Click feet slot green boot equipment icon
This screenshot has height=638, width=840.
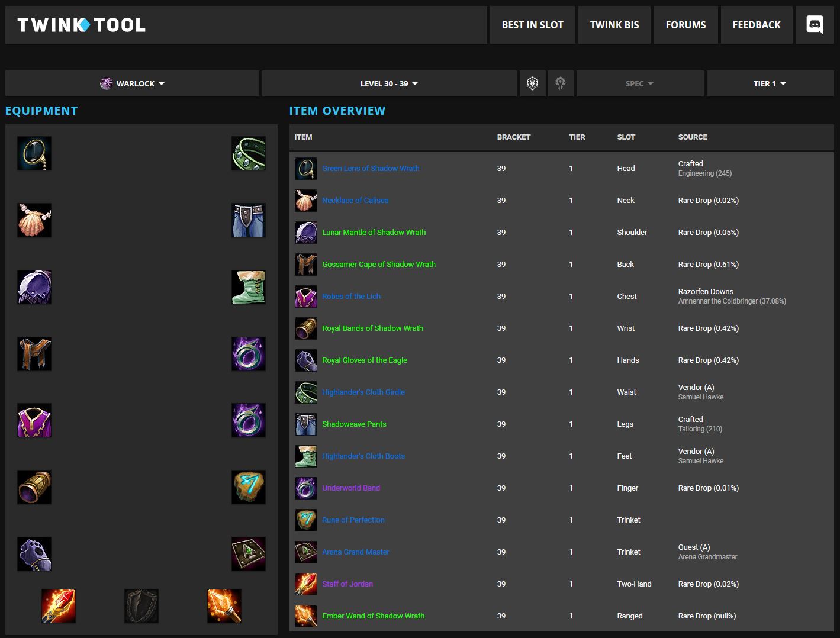pos(249,287)
